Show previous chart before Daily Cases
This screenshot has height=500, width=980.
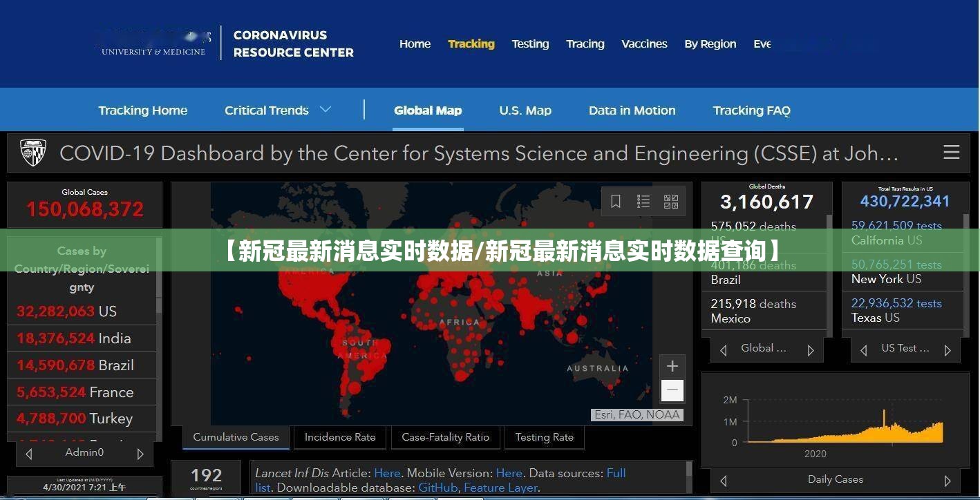pos(723,481)
